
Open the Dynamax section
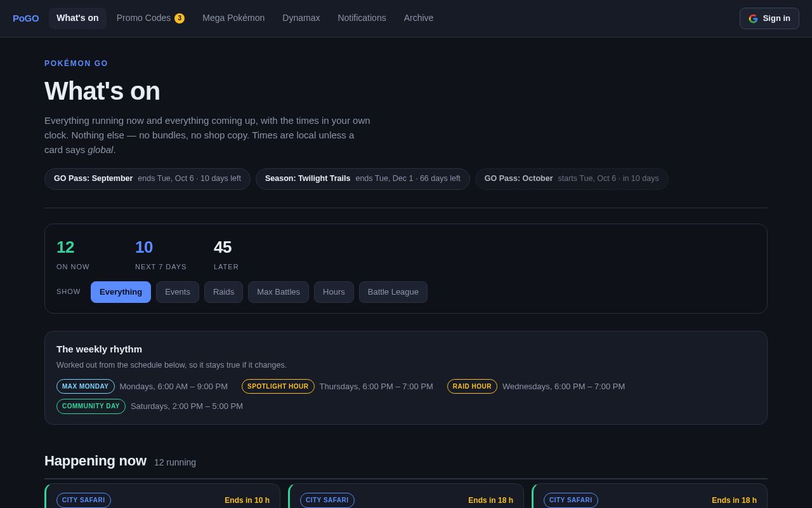301,18
